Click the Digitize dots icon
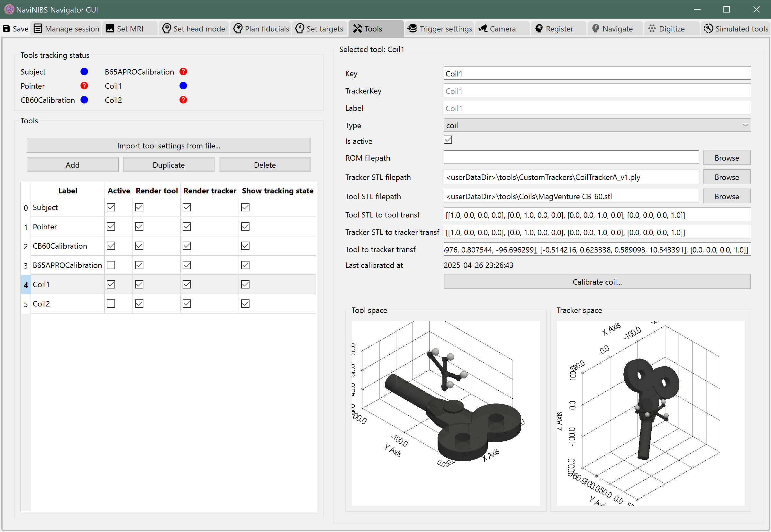The width and height of the screenshot is (771, 532). click(x=652, y=29)
